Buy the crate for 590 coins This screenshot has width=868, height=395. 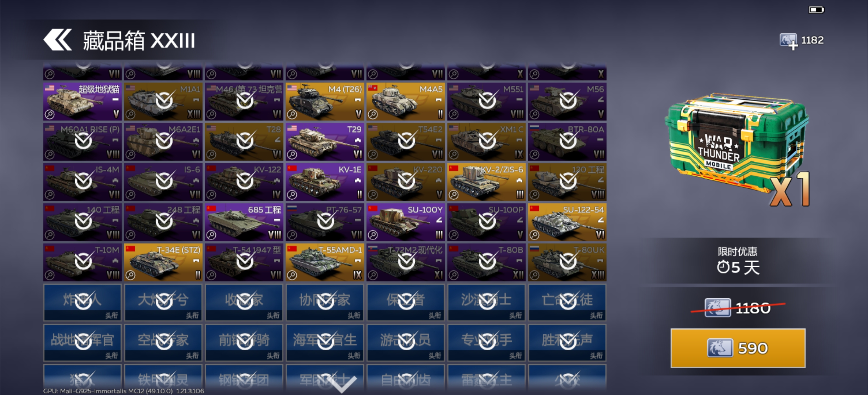click(x=738, y=348)
